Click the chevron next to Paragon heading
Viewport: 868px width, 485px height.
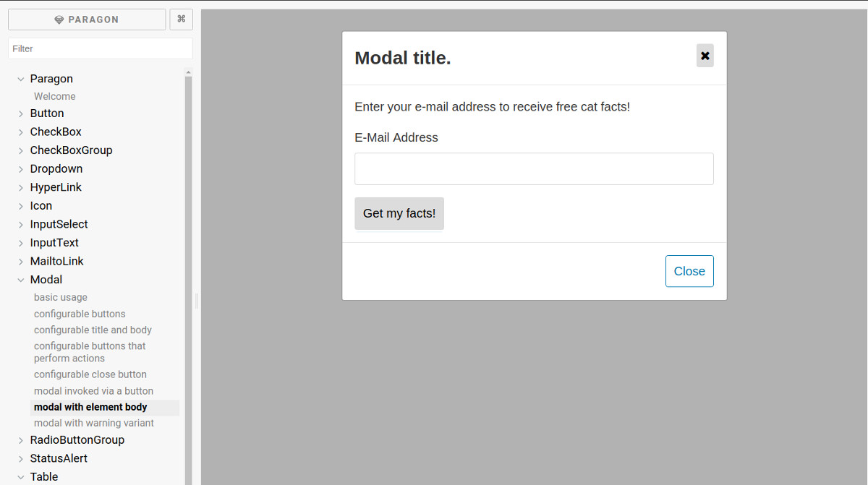(20, 78)
